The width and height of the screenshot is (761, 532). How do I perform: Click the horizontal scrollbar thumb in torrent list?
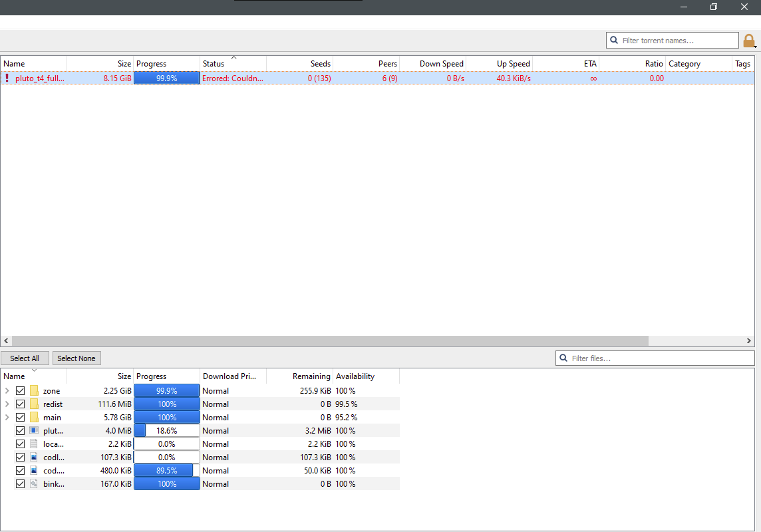(x=330, y=341)
